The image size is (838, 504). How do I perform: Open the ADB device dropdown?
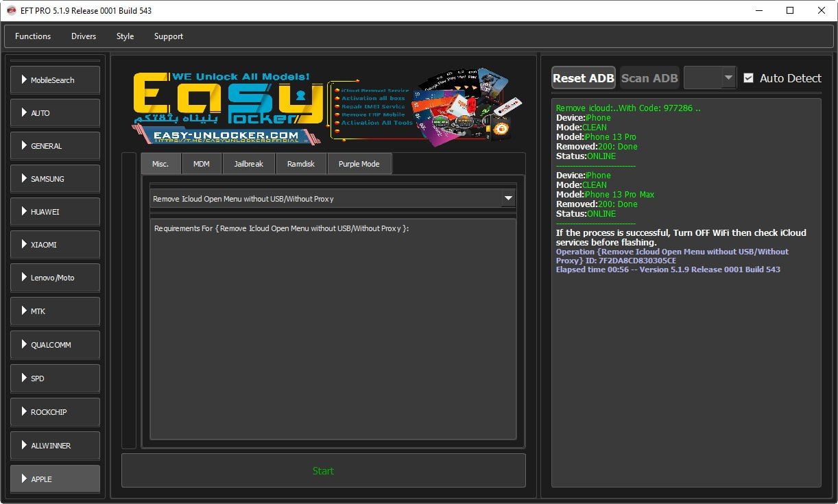coord(710,78)
